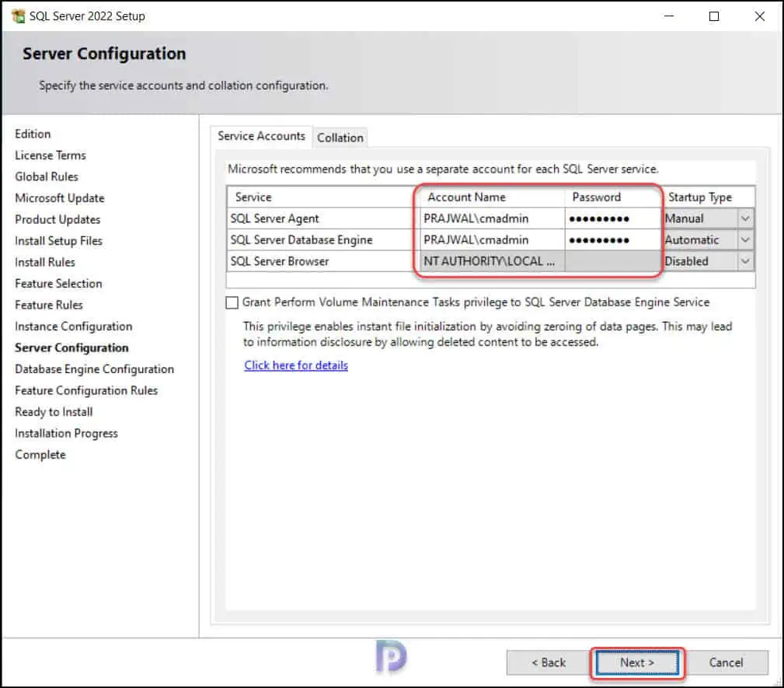Click the Startup Type column header
784x688 pixels.
point(709,197)
